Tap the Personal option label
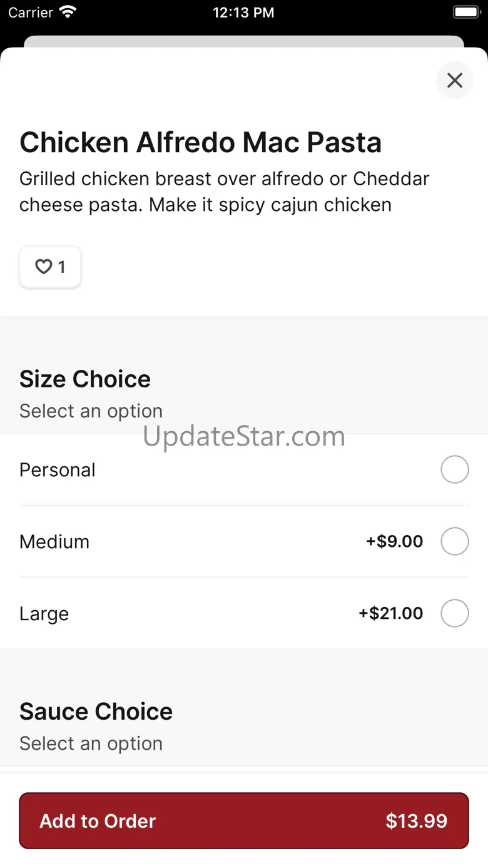 (x=58, y=470)
